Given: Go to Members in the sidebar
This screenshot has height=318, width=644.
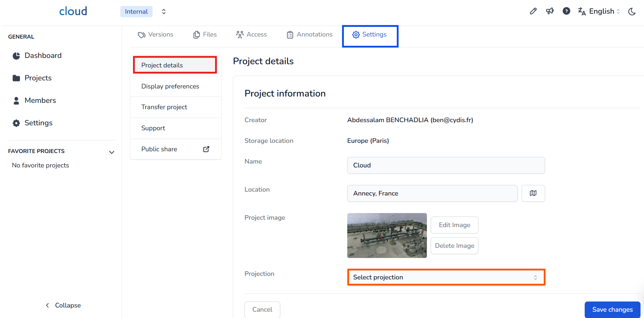Looking at the screenshot, I should pos(40,100).
